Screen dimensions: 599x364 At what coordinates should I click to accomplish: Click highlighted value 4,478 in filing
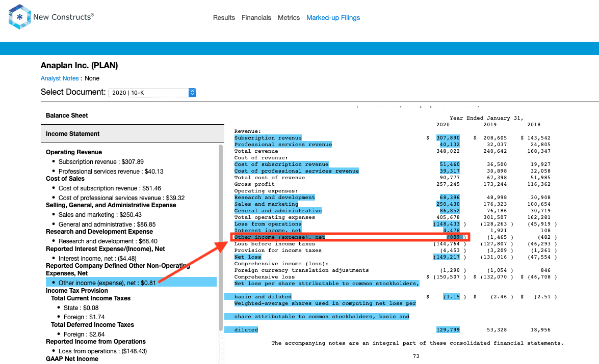(x=451, y=231)
